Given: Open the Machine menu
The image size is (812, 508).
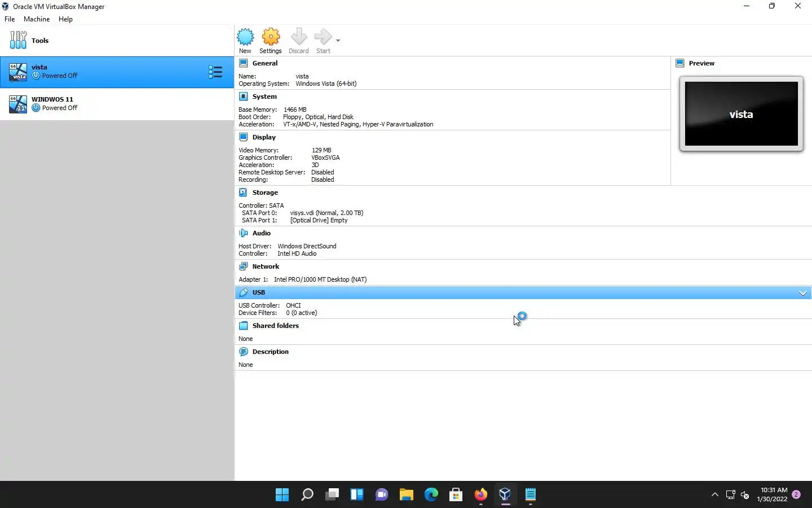Looking at the screenshot, I should tap(37, 19).
